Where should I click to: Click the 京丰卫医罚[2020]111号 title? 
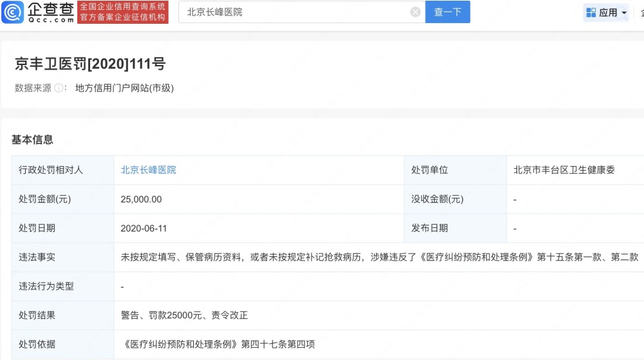(90, 64)
